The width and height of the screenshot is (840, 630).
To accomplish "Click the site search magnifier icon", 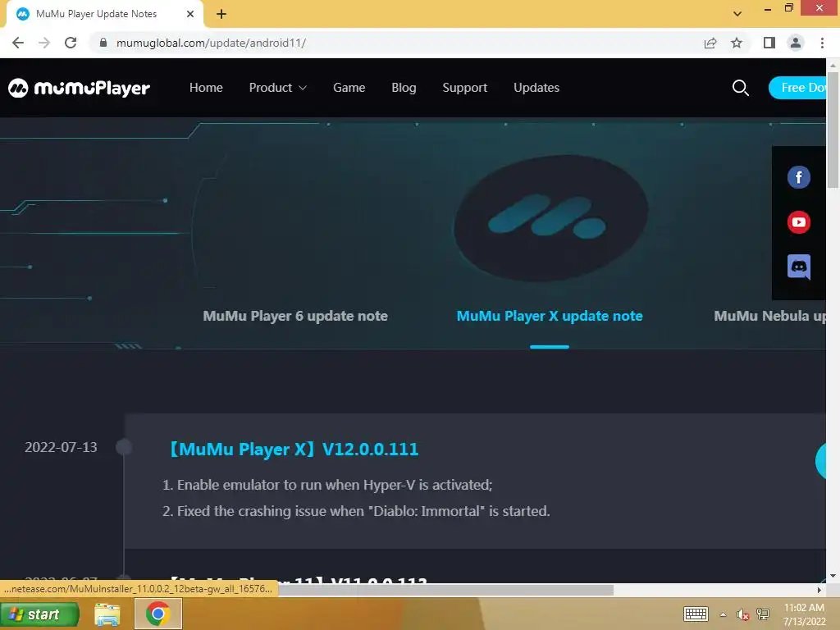I will tap(741, 88).
